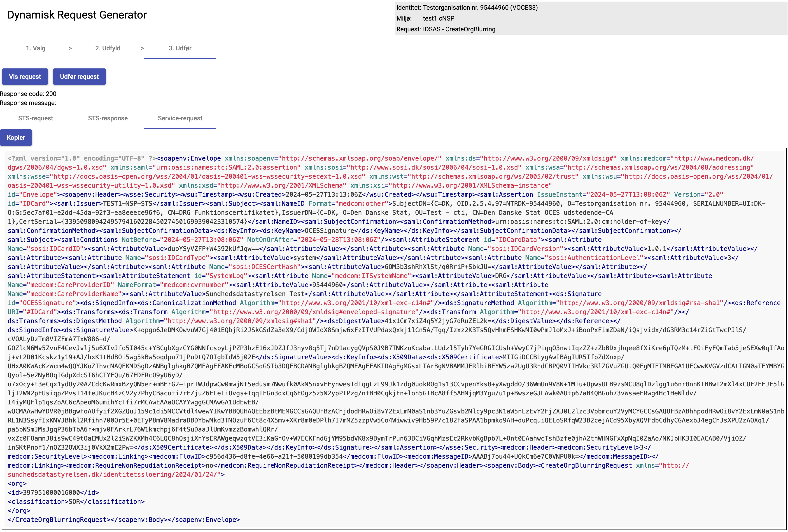
Task: Copy the XML with Kopier button
Action: [16, 138]
